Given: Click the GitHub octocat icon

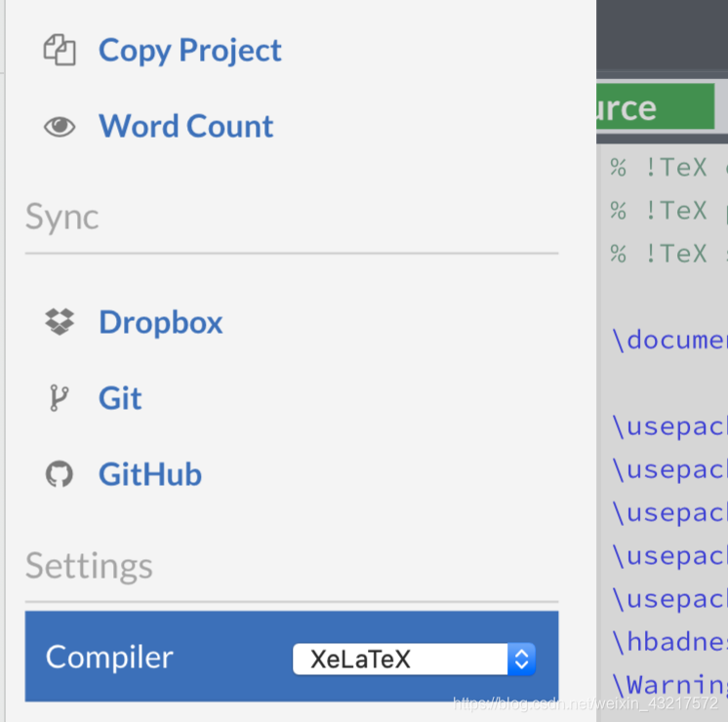Looking at the screenshot, I should [60, 474].
